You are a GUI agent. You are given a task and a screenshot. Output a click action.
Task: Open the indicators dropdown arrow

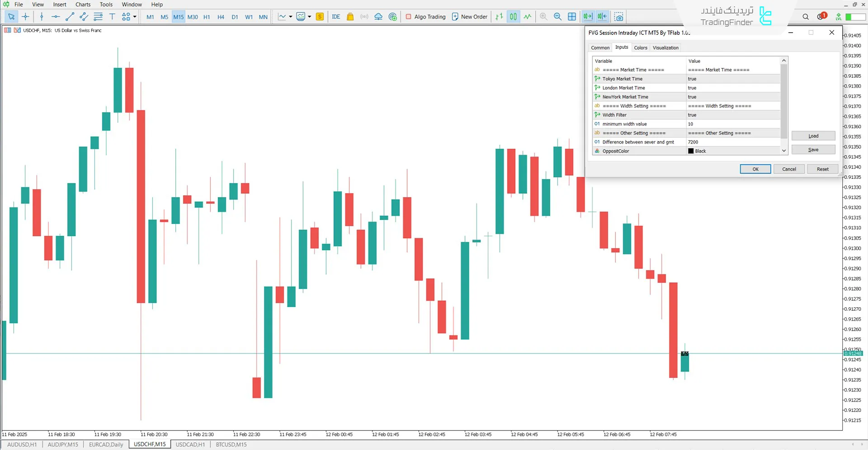pyautogui.click(x=291, y=17)
